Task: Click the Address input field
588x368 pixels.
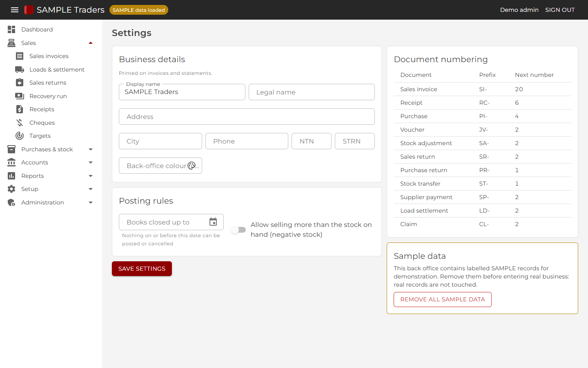Action: click(247, 117)
